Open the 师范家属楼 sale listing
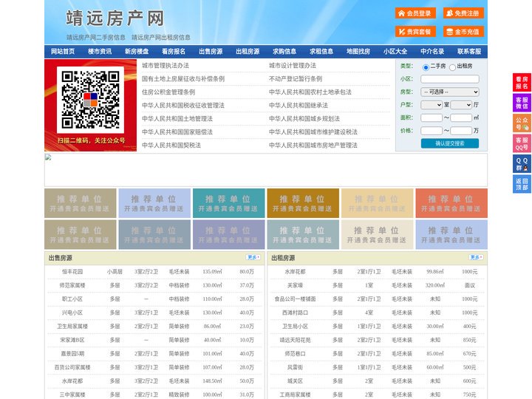 72,285
